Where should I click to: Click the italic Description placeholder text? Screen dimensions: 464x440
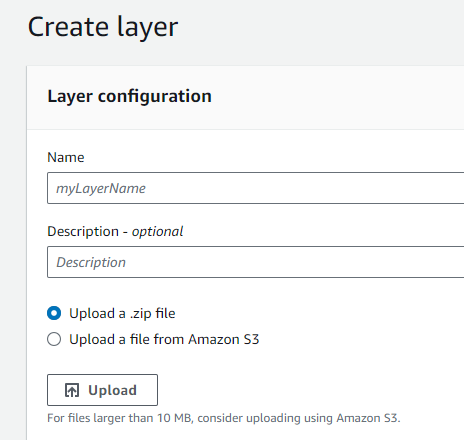coord(91,262)
